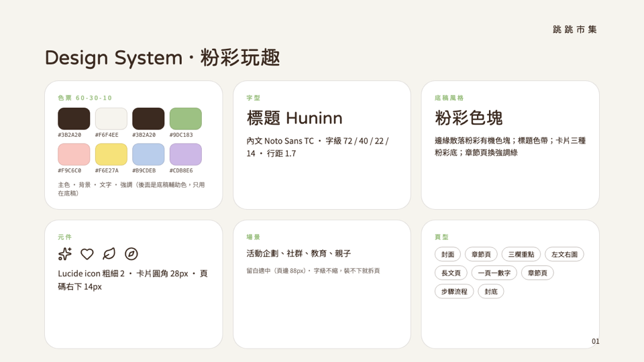The image size is (644, 362).
Task: Click the sparkles icon in the 元件 card
Action: [x=65, y=254]
